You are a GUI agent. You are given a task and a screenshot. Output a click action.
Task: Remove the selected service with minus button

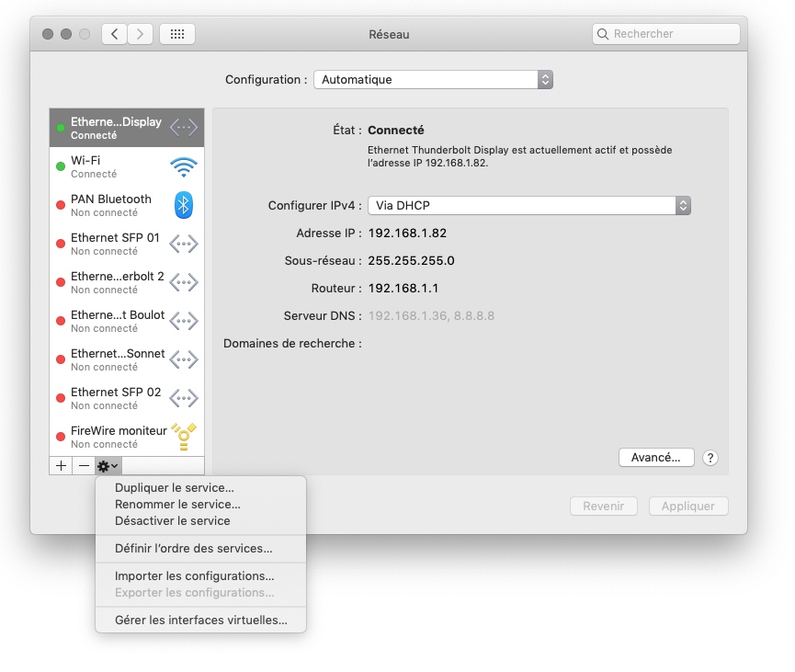point(85,465)
